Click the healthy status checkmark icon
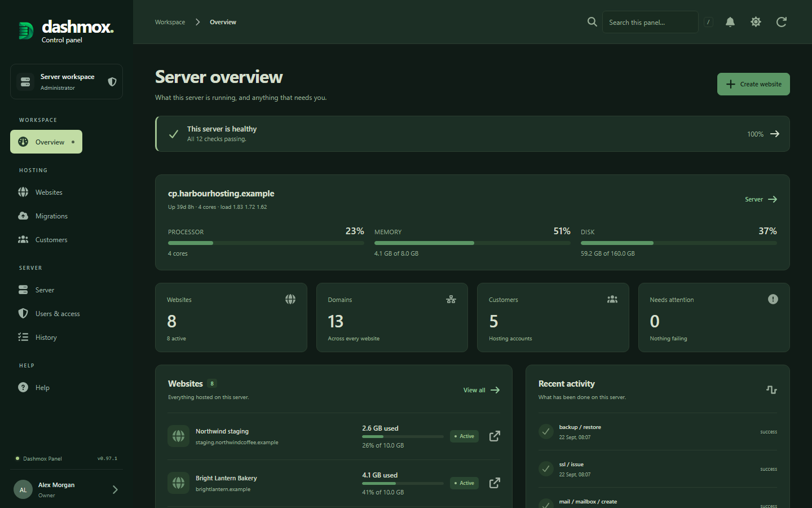This screenshot has height=508, width=812. tap(174, 134)
